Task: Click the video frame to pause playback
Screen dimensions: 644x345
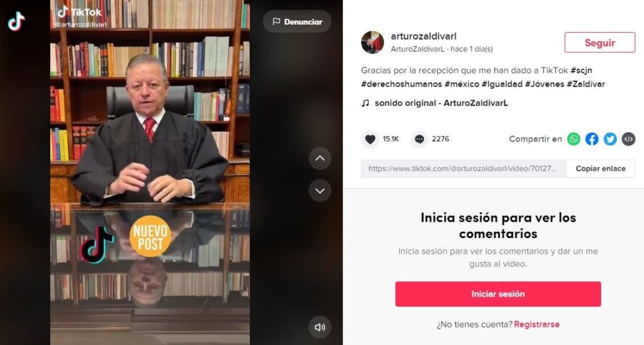Action: [150, 172]
